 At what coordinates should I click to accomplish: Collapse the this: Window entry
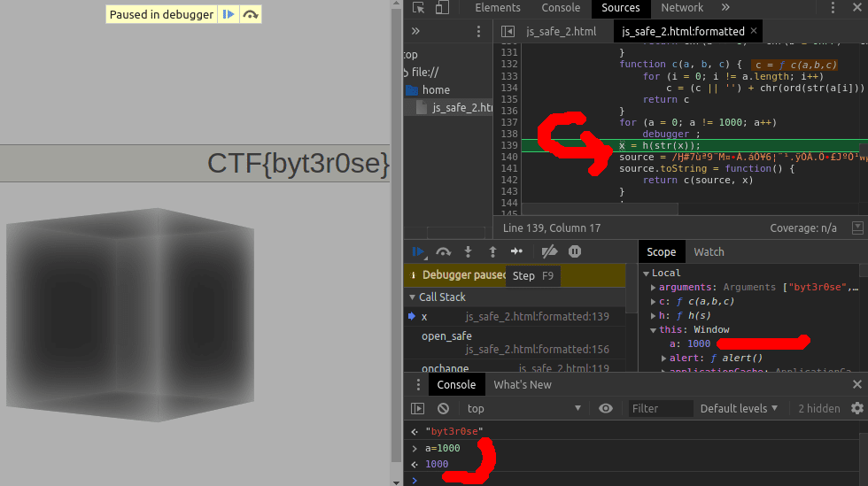[654, 330]
